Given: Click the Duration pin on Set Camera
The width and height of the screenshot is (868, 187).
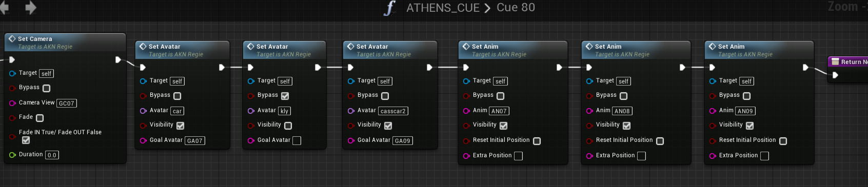Looking at the screenshot, I should [x=12, y=155].
